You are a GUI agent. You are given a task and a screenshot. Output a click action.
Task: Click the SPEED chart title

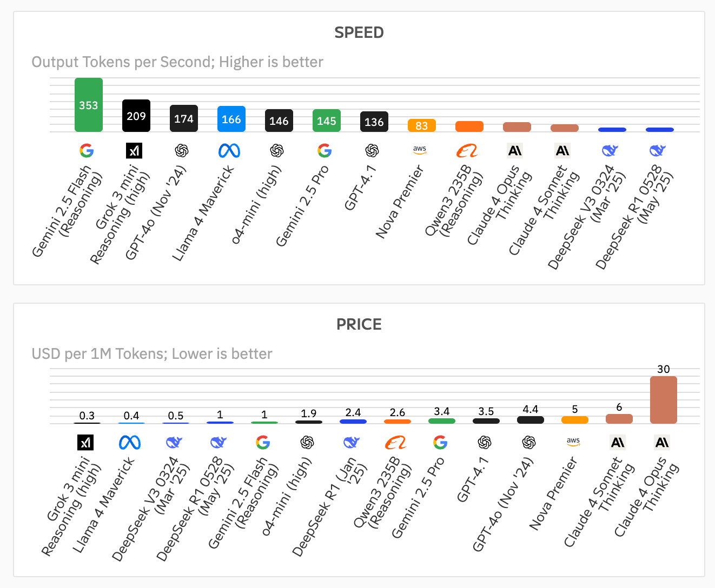click(x=359, y=32)
